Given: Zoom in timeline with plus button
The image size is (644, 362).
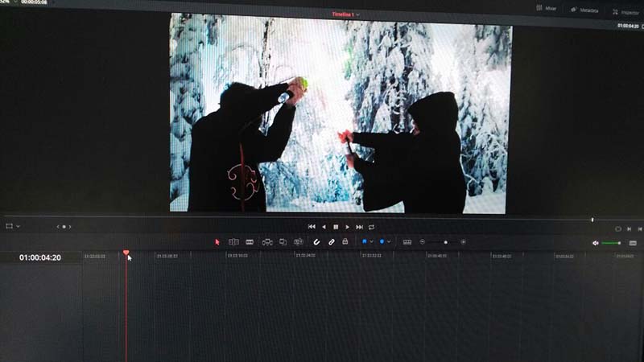Looking at the screenshot, I should [464, 242].
